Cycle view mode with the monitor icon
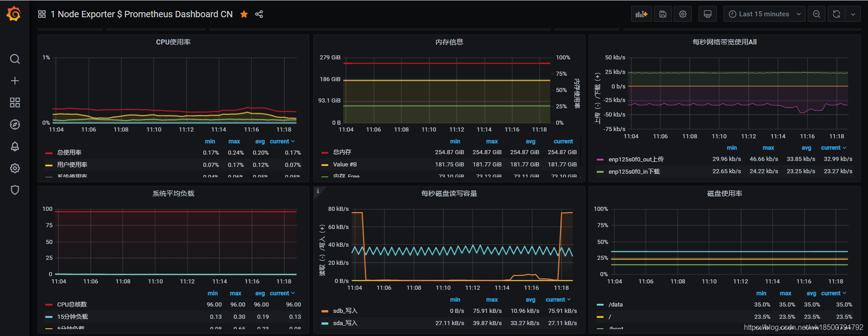This screenshot has height=336, width=868. [x=707, y=14]
